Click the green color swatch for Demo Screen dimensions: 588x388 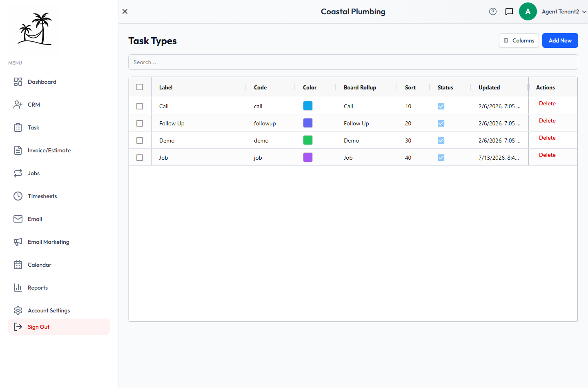pyautogui.click(x=308, y=140)
